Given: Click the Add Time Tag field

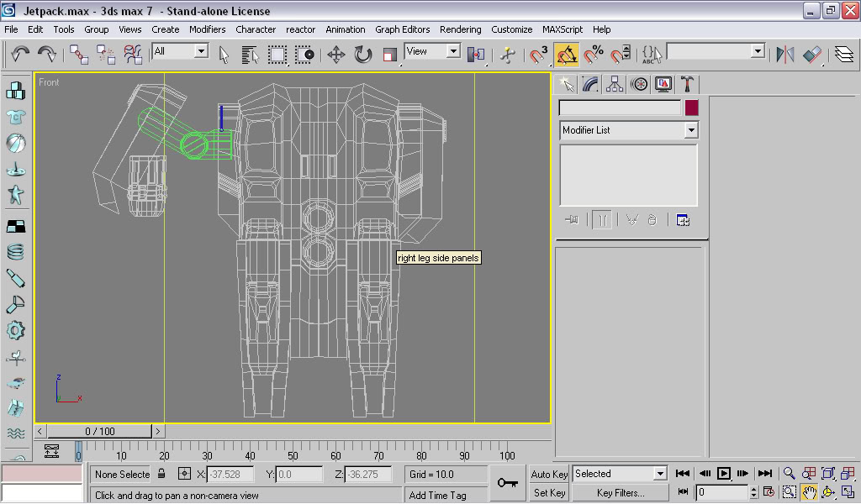Looking at the screenshot, I should (x=446, y=496).
